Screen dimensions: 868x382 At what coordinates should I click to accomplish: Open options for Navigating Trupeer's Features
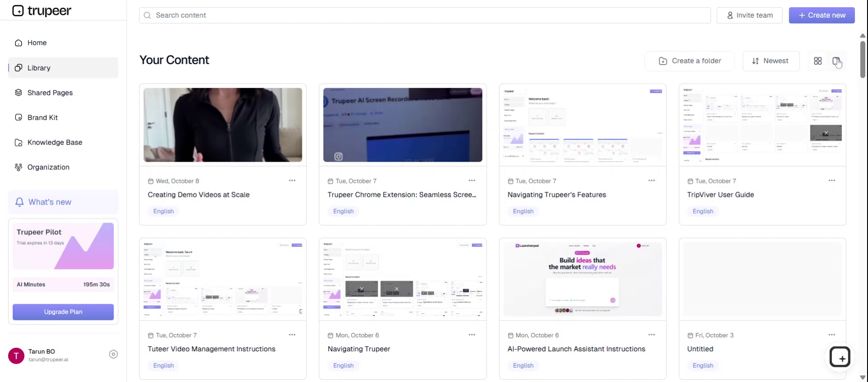click(651, 181)
